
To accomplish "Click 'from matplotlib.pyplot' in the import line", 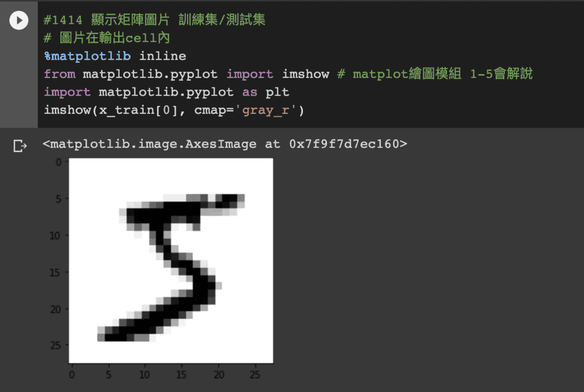I will click(x=131, y=74).
